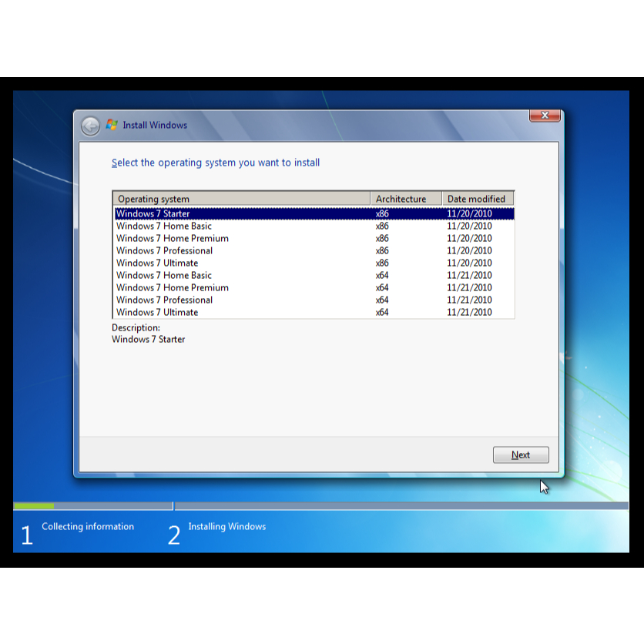Close the Install Windows dialog
Image resolution: width=644 pixels, height=644 pixels.
(x=545, y=116)
